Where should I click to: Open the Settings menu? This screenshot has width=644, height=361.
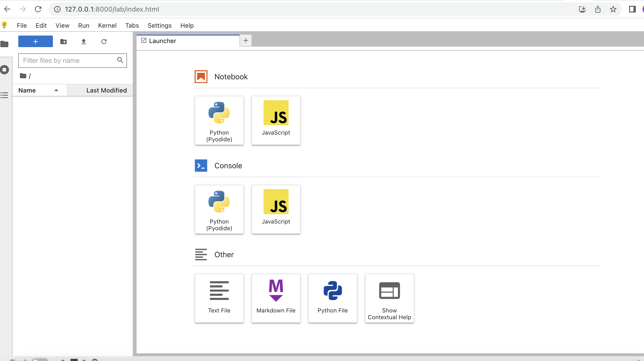point(159,25)
